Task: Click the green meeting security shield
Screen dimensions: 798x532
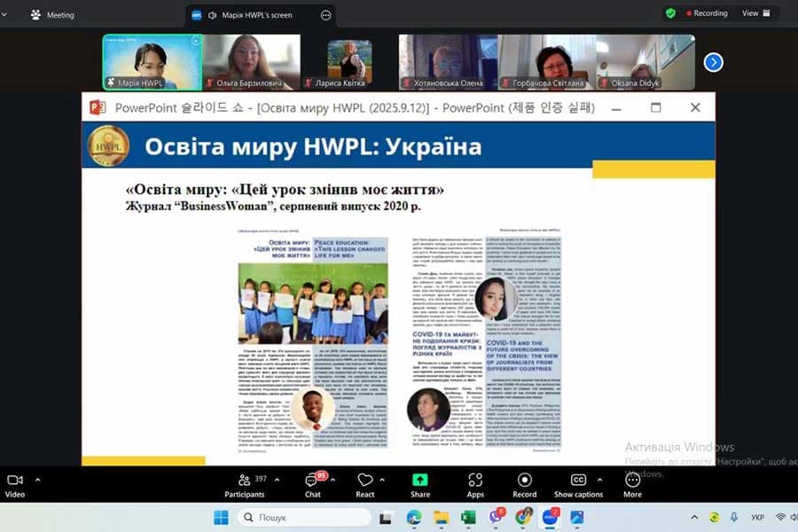Action: coord(671,14)
